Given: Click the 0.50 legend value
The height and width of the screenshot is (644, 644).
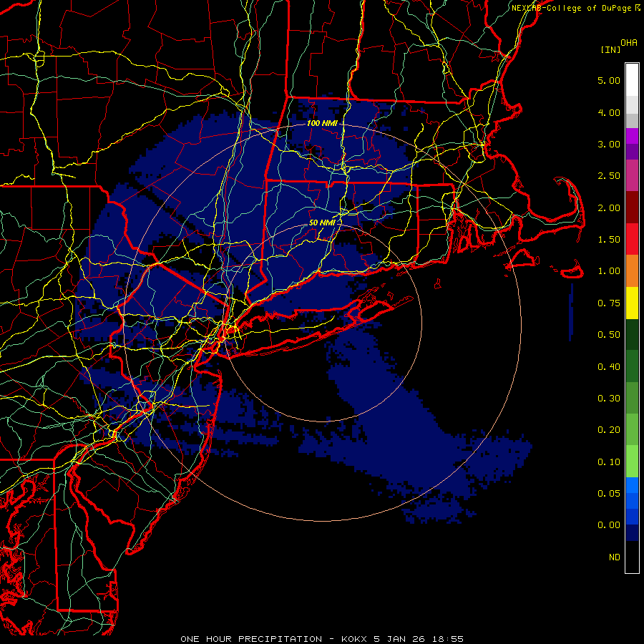Looking at the screenshot, I should tap(609, 335).
